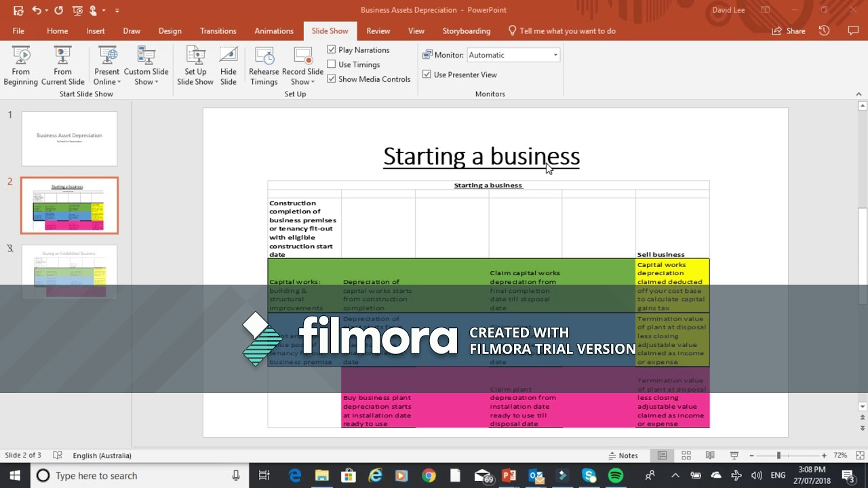Open Skype from taskbar
868x488 pixels.
[x=589, y=476]
